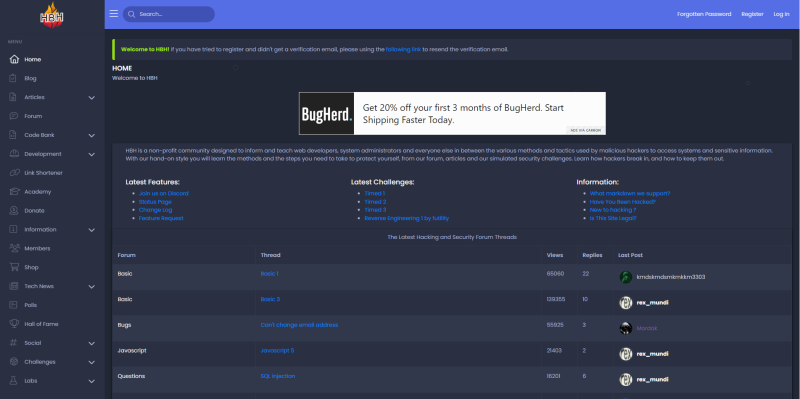800x399 pixels.
Task: Click the Mordak username link
Action: tap(647, 328)
